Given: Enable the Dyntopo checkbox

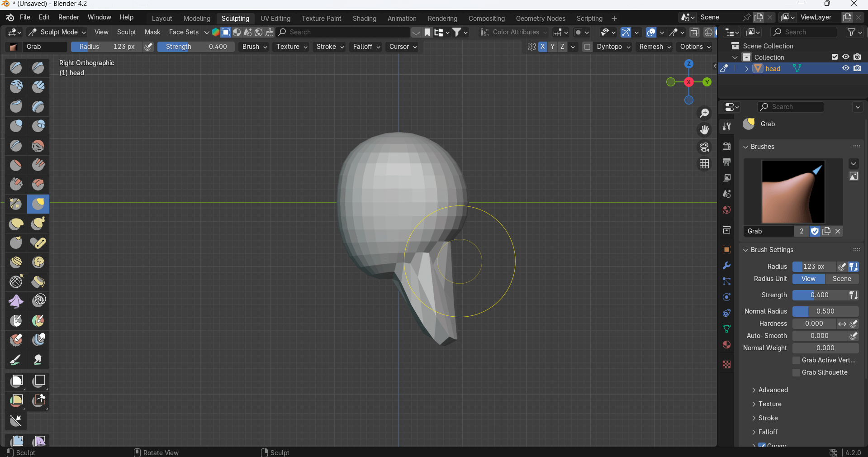Looking at the screenshot, I should (x=587, y=47).
